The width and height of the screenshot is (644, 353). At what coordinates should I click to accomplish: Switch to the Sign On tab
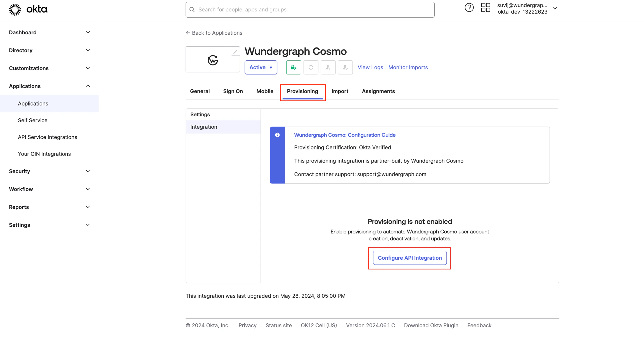pos(233,91)
